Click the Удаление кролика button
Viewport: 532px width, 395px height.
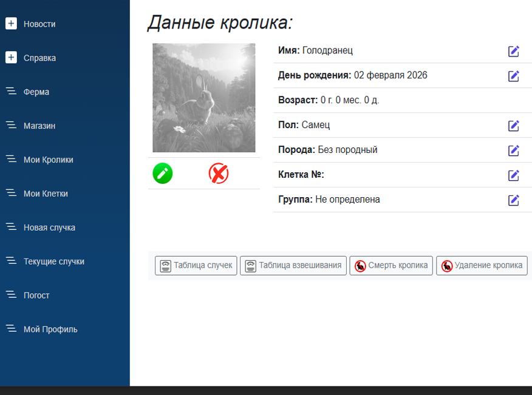point(482,266)
